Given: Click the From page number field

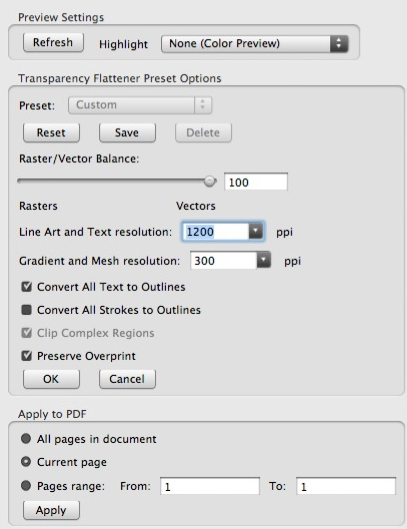Looking at the screenshot, I should [210, 486].
